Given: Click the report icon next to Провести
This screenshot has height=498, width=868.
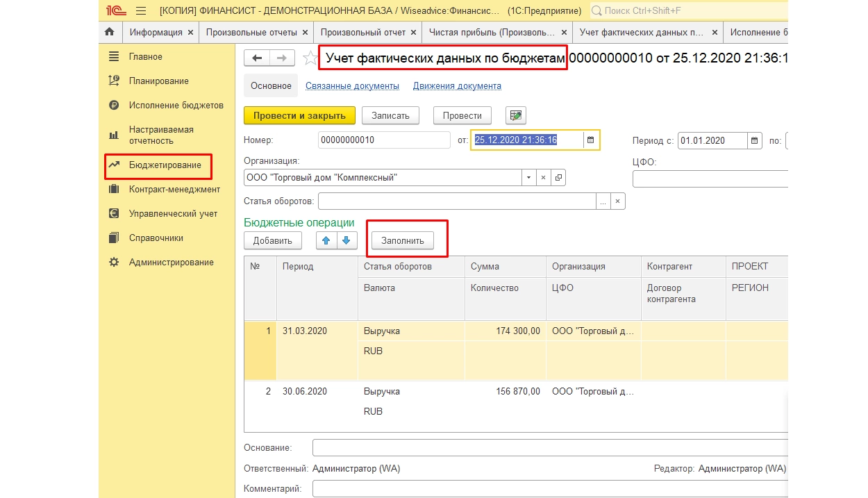Looking at the screenshot, I should coord(516,115).
